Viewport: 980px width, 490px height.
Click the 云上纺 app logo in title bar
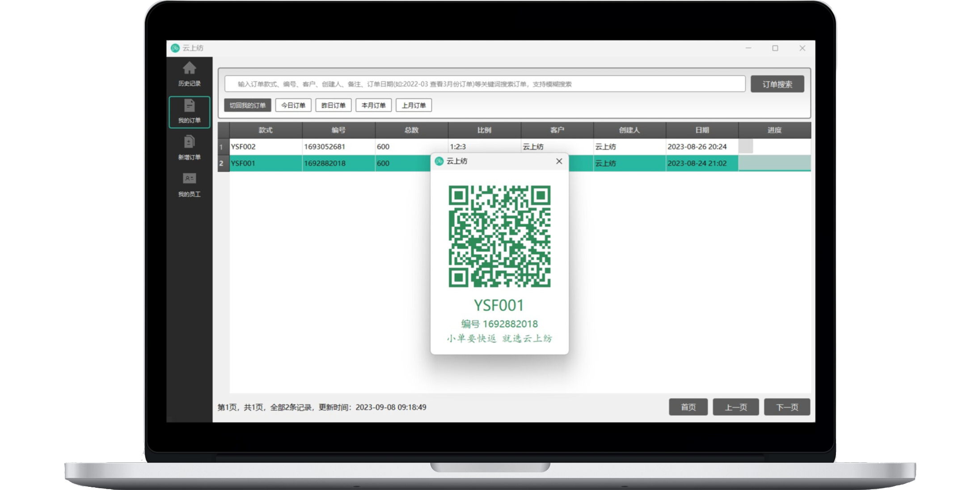tap(175, 48)
